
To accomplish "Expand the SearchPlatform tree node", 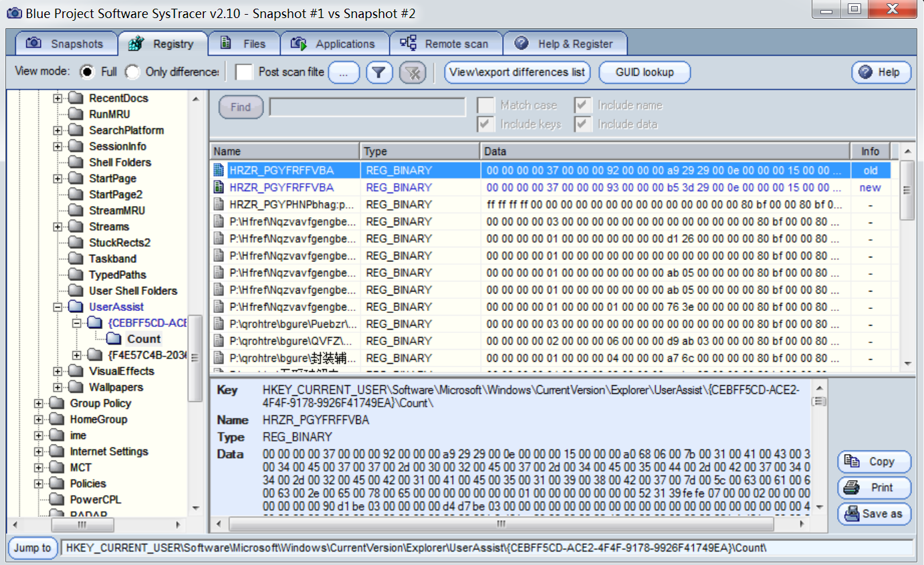I will point(57,130).
